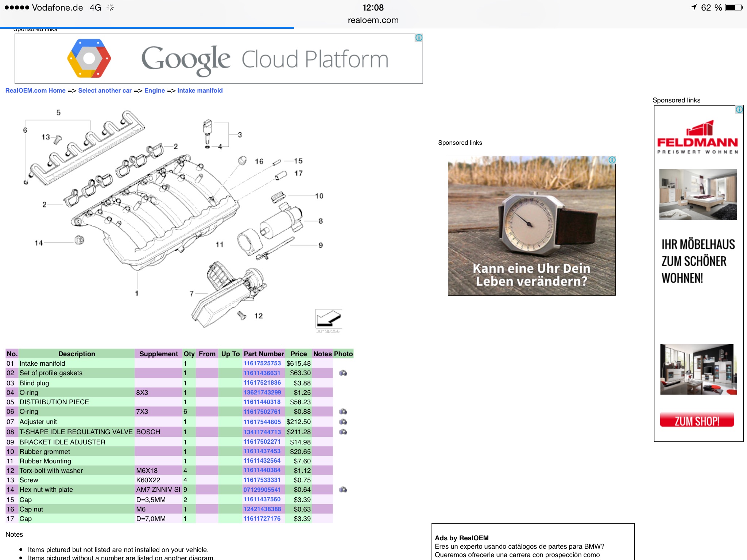
Task: Click part number 07129905541 link
Action: (x=262, y=490)
